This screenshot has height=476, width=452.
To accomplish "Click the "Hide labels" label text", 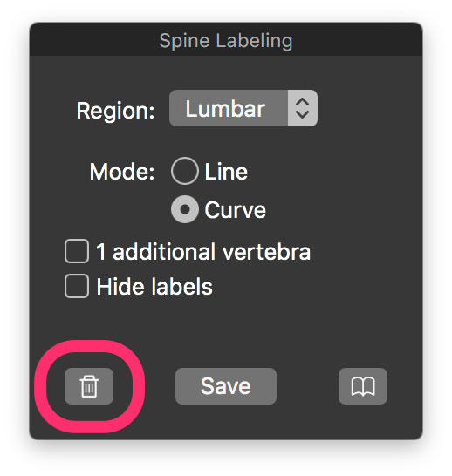I will [x=154, y=286].
